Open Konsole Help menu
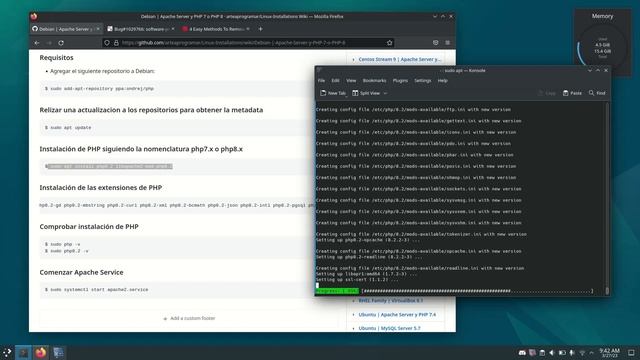 tap(443, 81)
